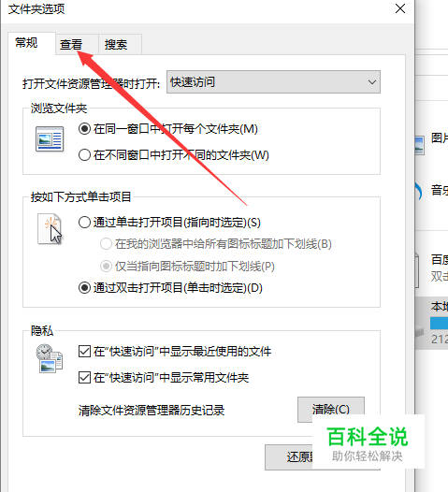
Task: Select the 常规 tab
Action: coord(32,43)
